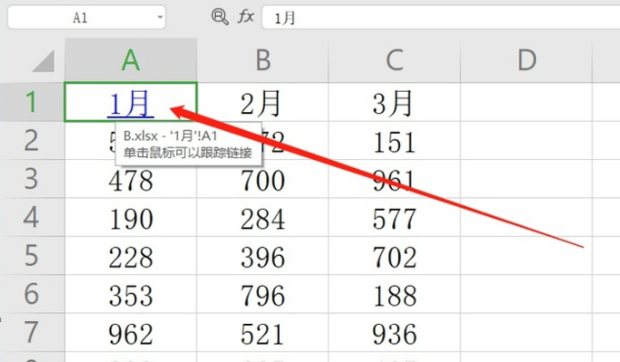The width and height of the screenshot is (620, 362).
Task: Select row 6 header
Action: (x=32, y=294)
